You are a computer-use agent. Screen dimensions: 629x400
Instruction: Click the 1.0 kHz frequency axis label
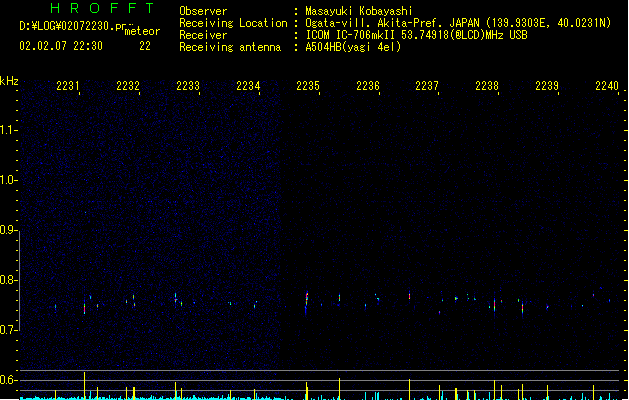pyautogui.click(x=8, y=180)
